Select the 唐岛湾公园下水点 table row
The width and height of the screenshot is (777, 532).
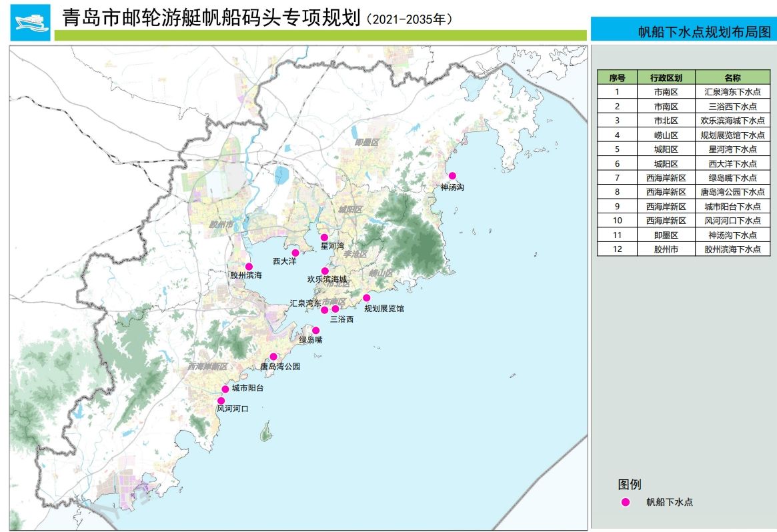coord(732,192)
